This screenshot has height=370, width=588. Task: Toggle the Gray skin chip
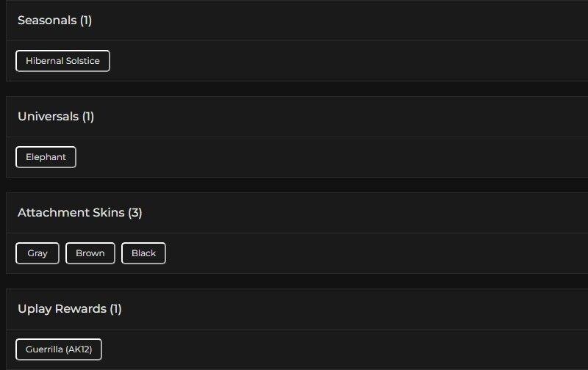pos(37,253)
